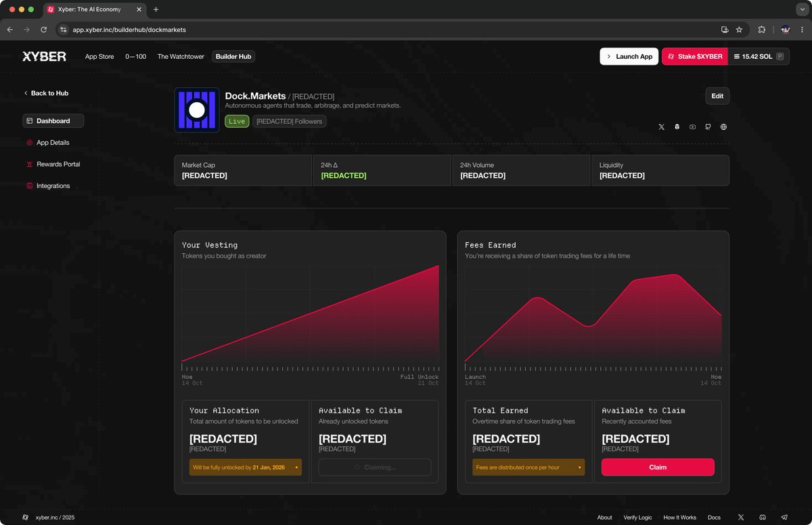Open the footer Telegram icon
This screenshot has height=525, width=812.
(784, 518)
